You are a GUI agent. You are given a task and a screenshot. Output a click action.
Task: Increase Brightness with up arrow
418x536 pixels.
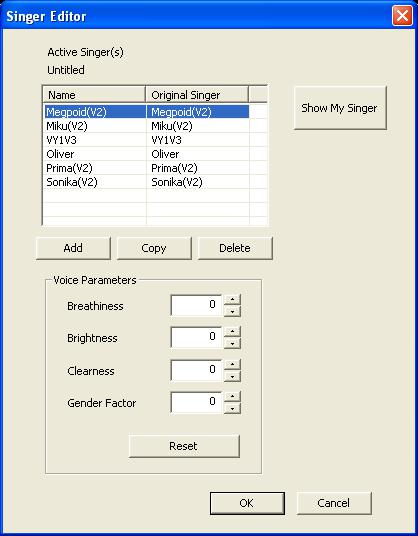tap(232, 332)
